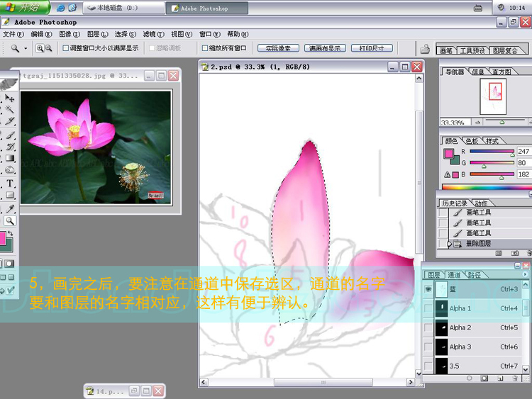Open the 文件 menu

(13, 34)
